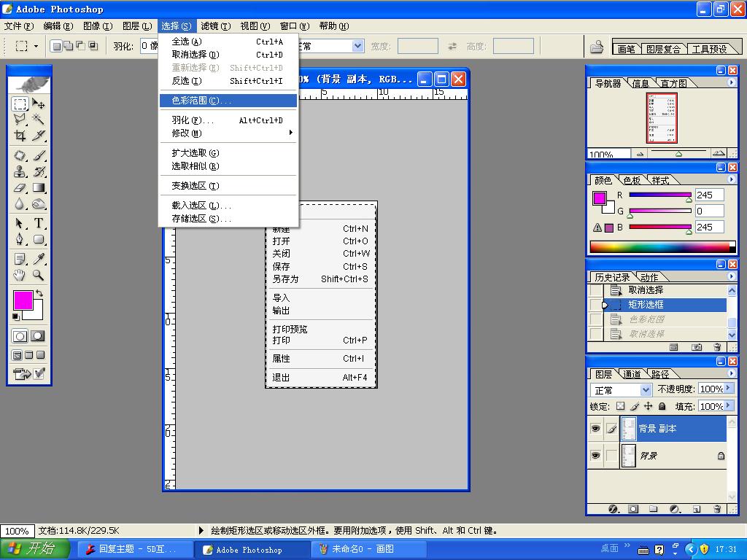Open the style dropdown in options bar

click(357, 46)
